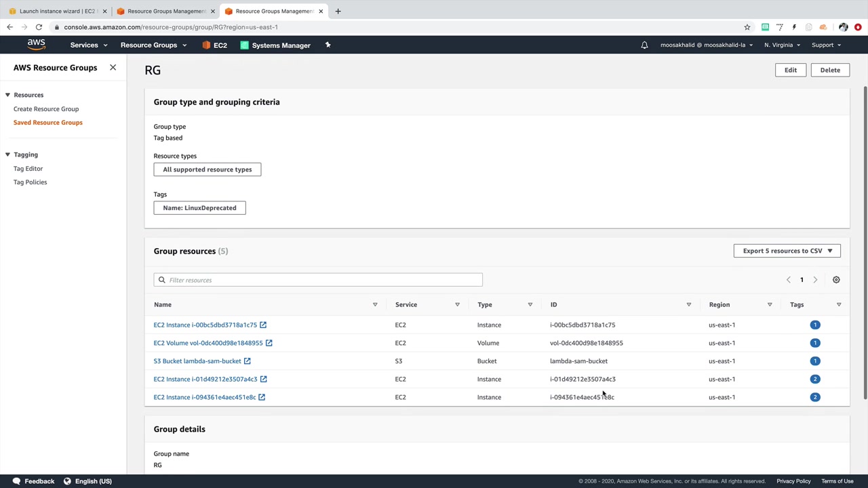Screen dimensions: 868x488
Task: Go to the next page of group resources
Action: [x=815, y=280]
